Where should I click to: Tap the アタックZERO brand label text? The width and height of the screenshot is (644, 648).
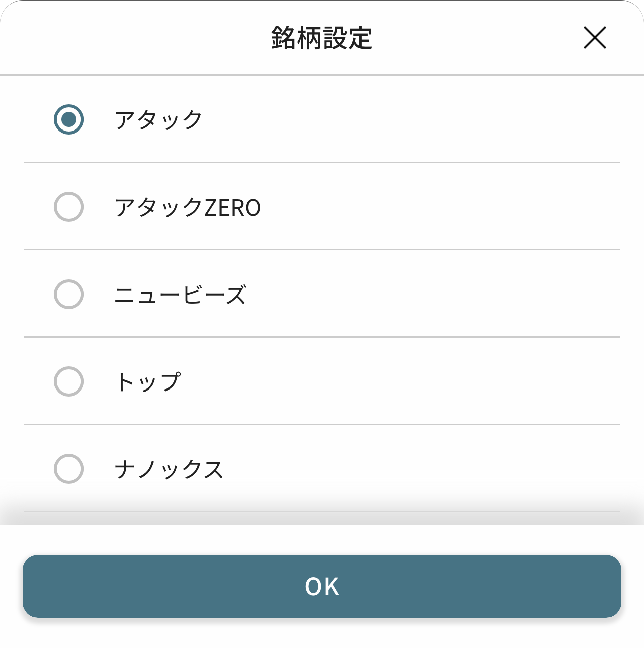188,207
